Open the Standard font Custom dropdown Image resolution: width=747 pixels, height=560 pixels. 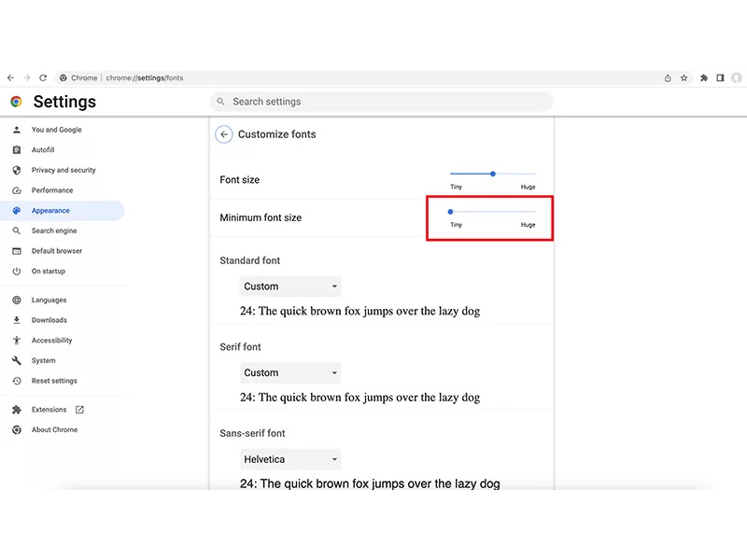point(290,287)
